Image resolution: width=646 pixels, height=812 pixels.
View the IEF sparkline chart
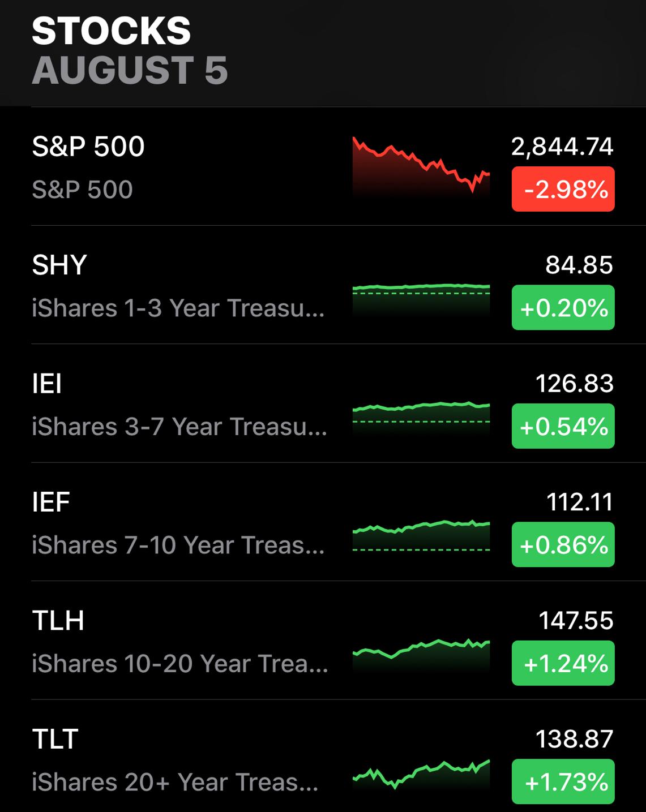click(x=421, y=532)
